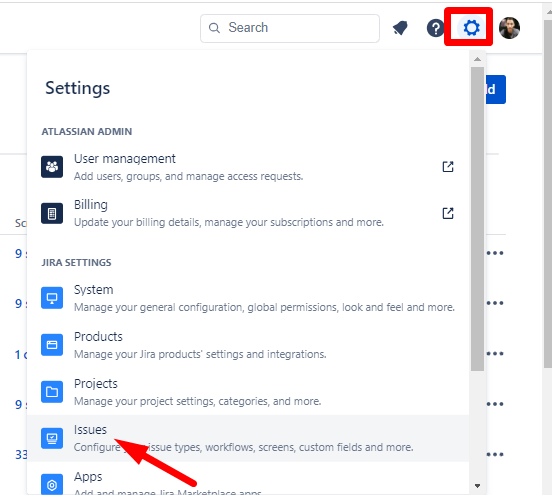Click the partially hidden blue button
This screenshot has width=552, height=495.
(496, 89)
